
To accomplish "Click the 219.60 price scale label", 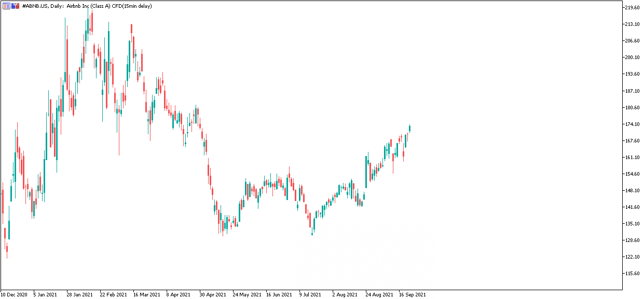I will [632, 8].
